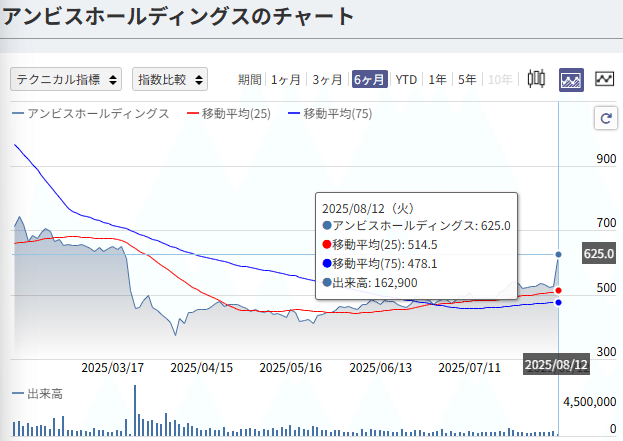Toggle 出来高 volume legend

[37, 394]
